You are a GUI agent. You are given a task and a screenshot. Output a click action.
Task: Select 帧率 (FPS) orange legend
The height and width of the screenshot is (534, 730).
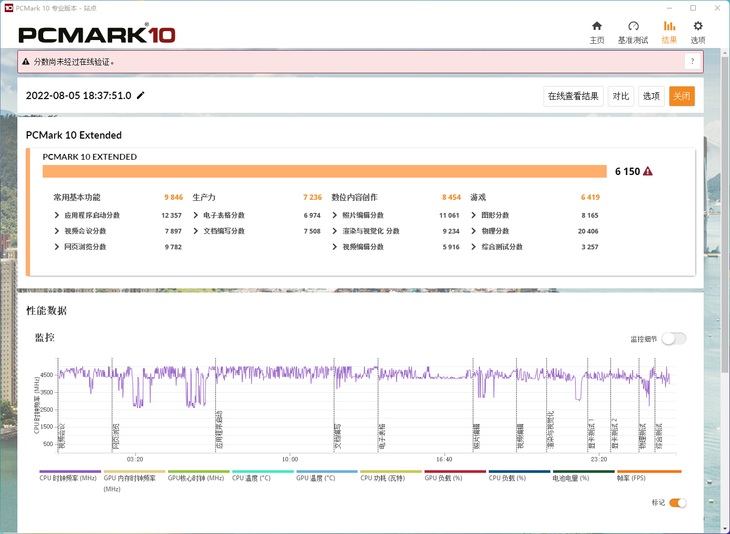[x=649, y=472]
